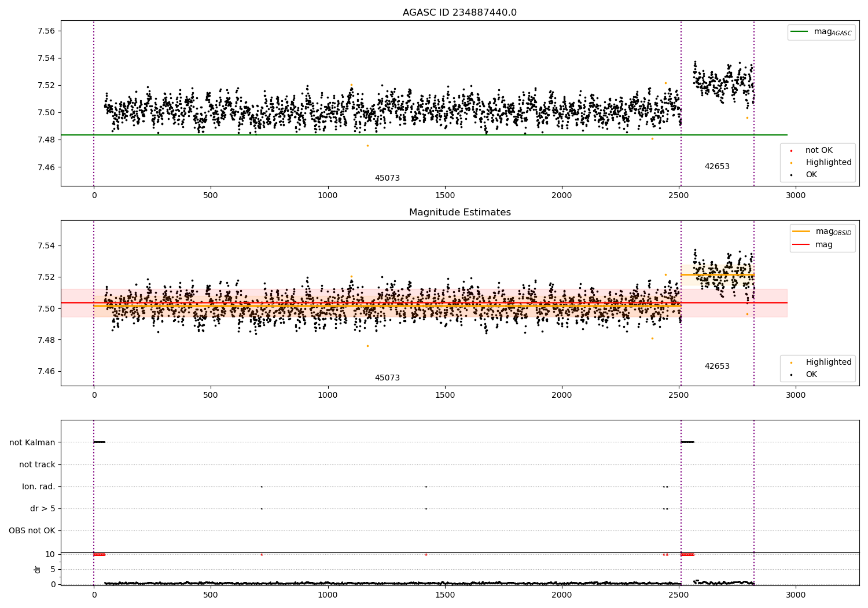This screenshot has height=608, width=868.
Task: Click the 'dr > 5' row label
Action: (43, 509)
